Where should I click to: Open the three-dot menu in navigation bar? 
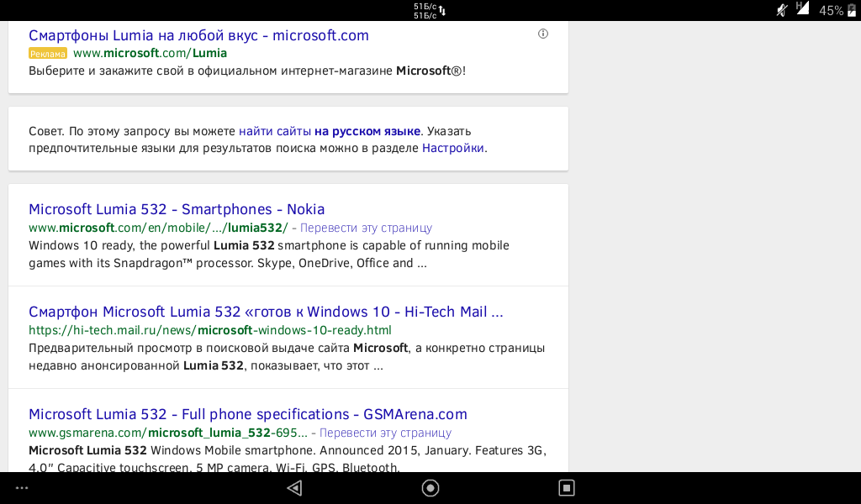(x=22, y=488)
